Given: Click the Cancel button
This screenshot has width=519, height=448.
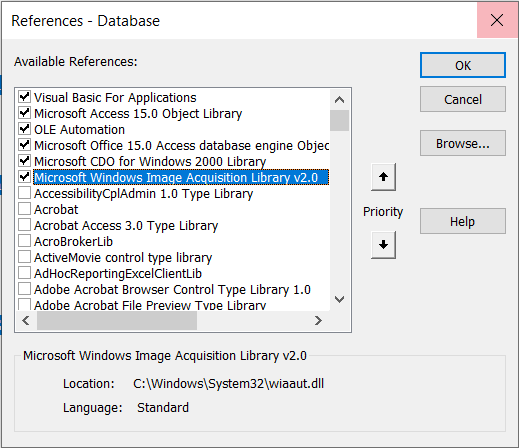Looking at the screenshot, I should point(463,99).
